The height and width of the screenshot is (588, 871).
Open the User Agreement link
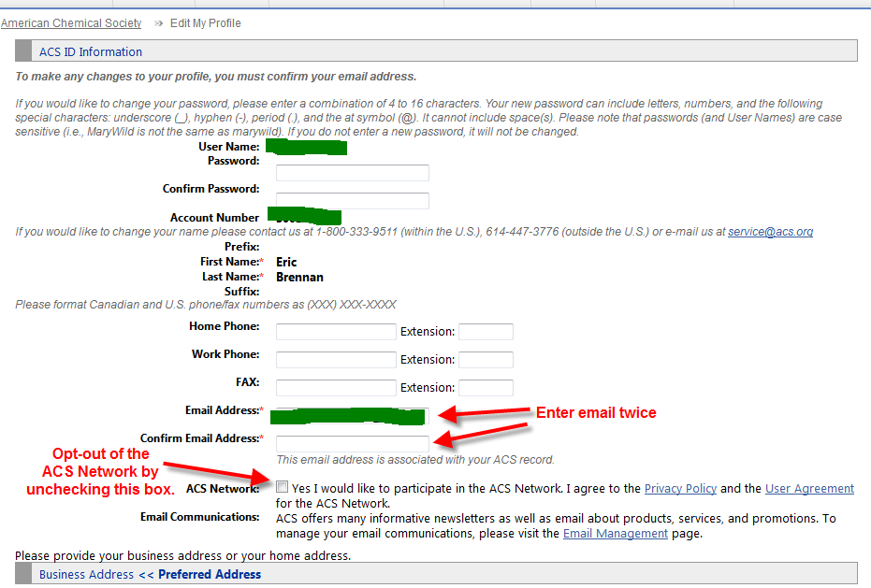coord(809,488)
